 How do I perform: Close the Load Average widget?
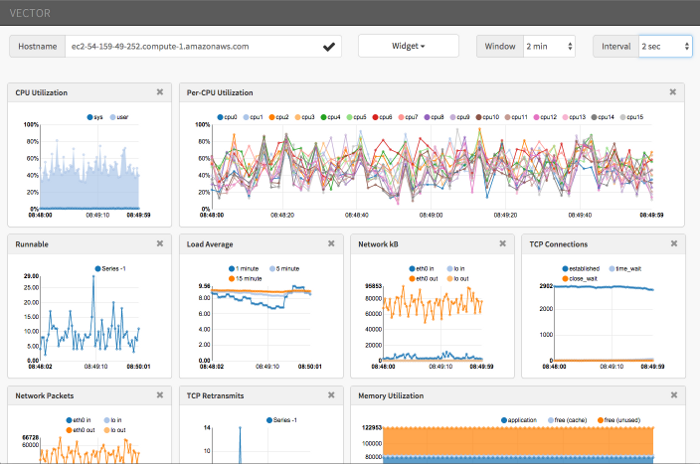(x=332, y=243)
